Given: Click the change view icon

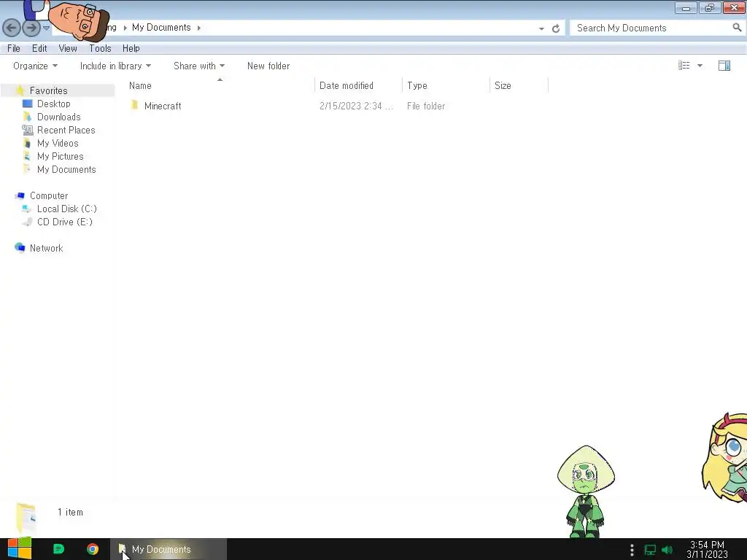Looking at the screenshot, I should [x=684, y=65].
